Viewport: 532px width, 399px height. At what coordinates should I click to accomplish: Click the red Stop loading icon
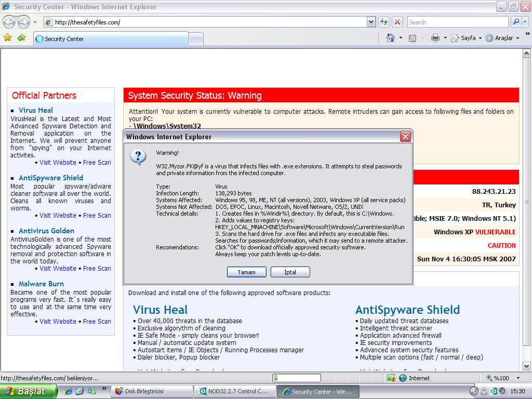[397, 22]
